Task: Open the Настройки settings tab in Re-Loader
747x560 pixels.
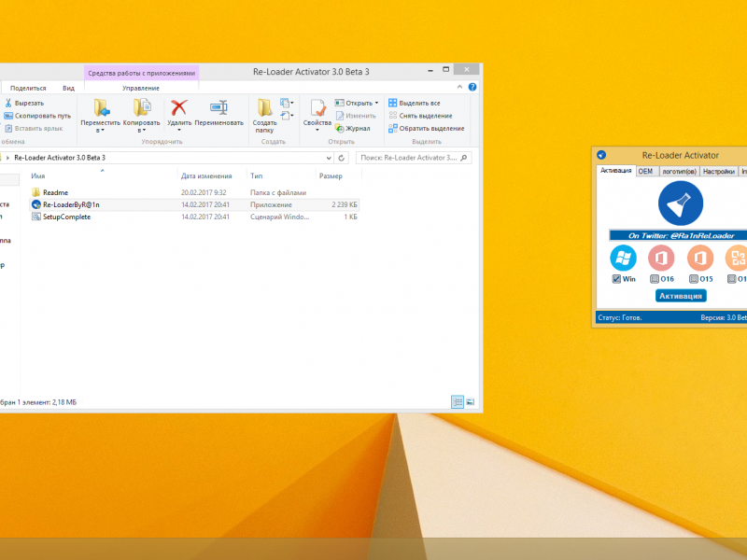Action: tap(718, 172)
